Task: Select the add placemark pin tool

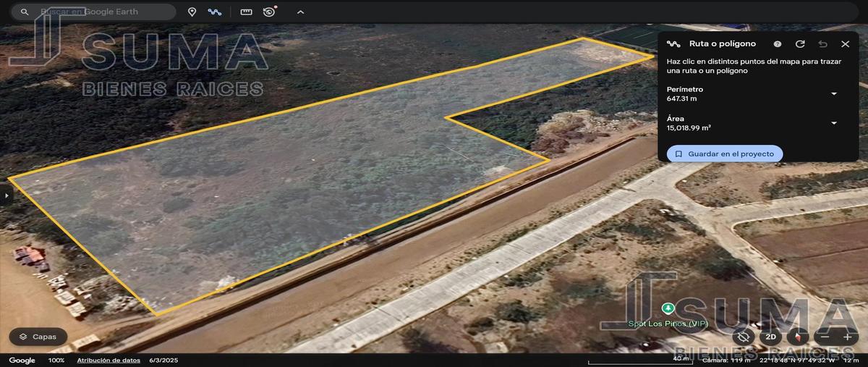Action: (192, 12)
